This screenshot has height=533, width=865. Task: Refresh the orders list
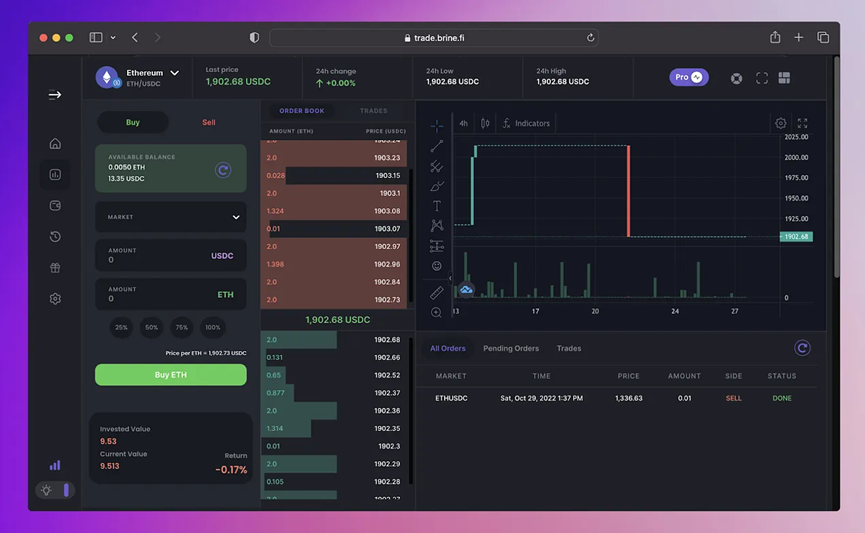tap(802, 348)
